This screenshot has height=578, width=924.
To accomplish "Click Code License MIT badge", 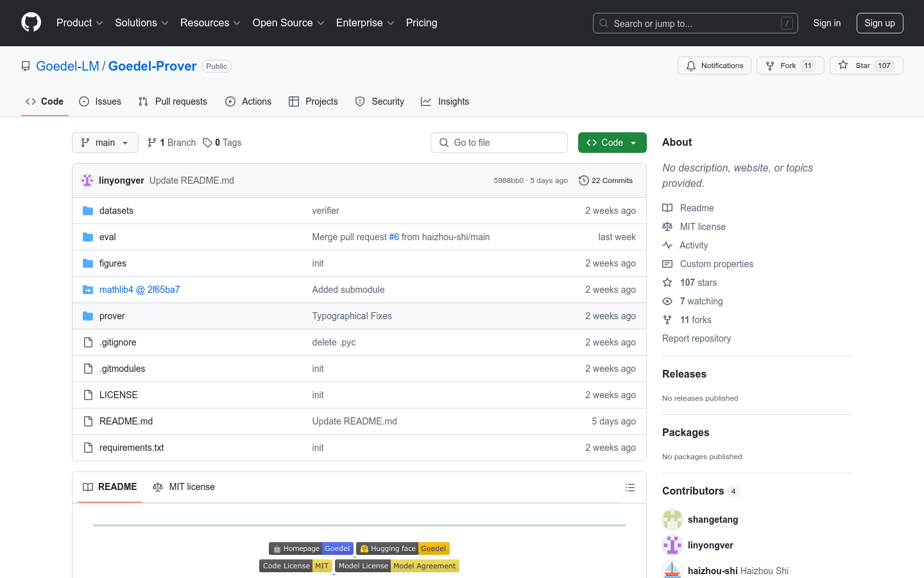I will pos(296,566).
